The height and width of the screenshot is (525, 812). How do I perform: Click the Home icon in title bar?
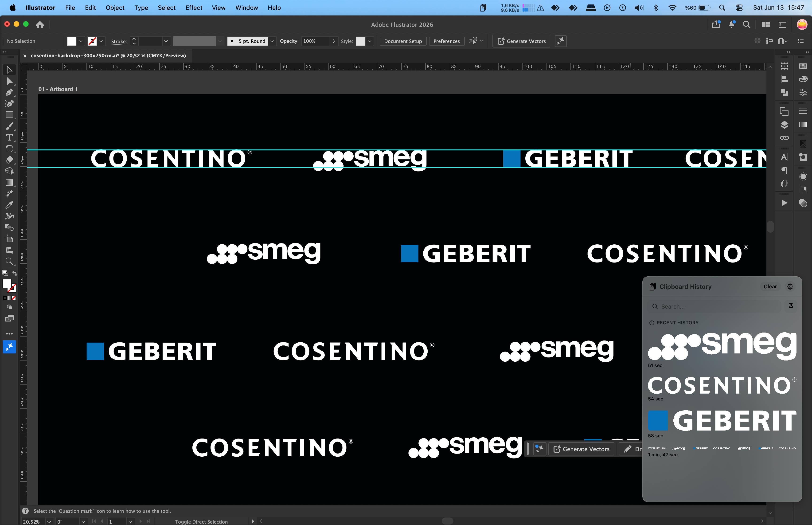[x=40, y=24]
